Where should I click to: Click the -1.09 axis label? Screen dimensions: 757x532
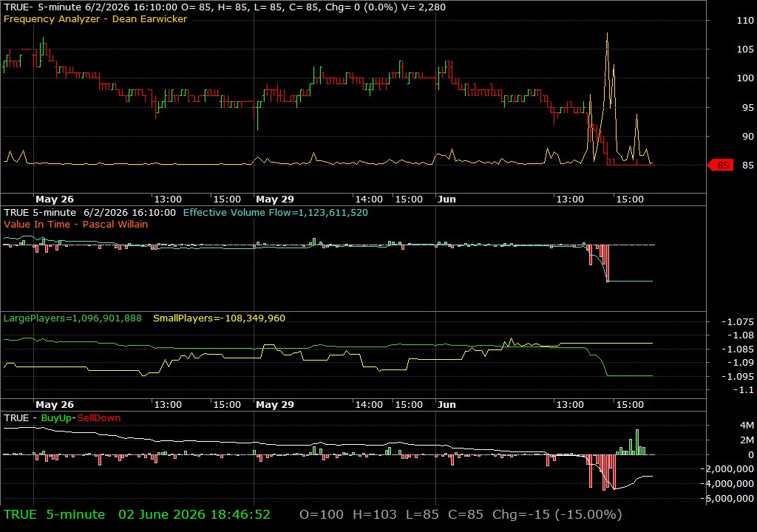click(x=740, y=363)
